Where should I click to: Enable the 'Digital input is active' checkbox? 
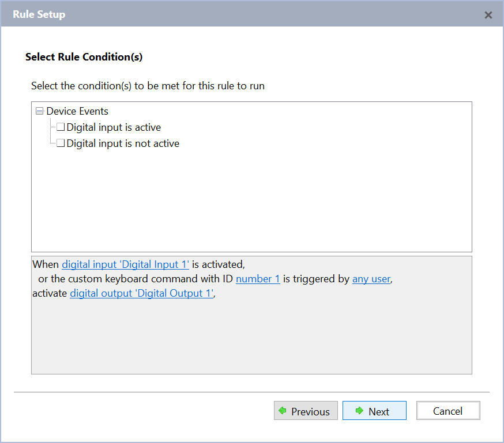61,127
